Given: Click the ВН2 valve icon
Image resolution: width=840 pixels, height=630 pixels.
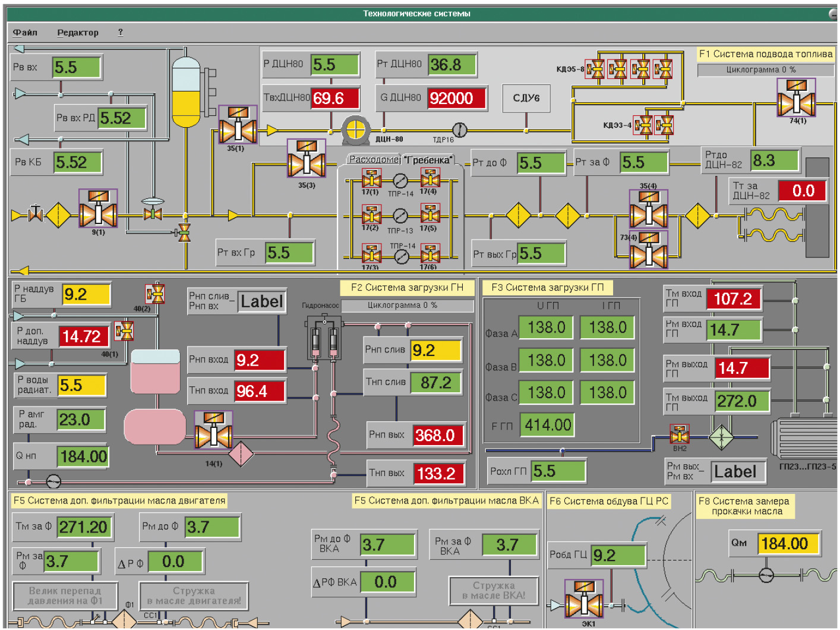Looking at the screenshot, I should pos(680,434).
